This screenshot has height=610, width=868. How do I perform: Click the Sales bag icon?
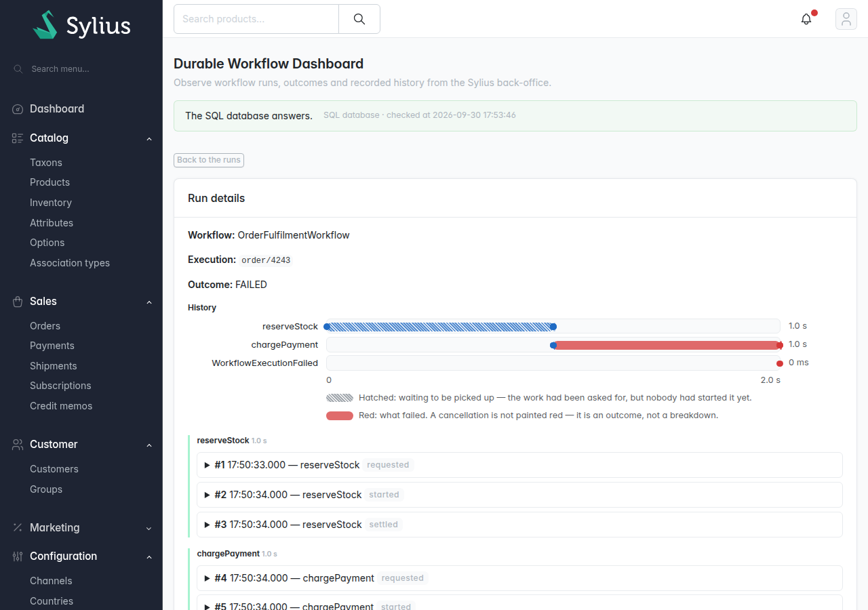tap(18, 302)
